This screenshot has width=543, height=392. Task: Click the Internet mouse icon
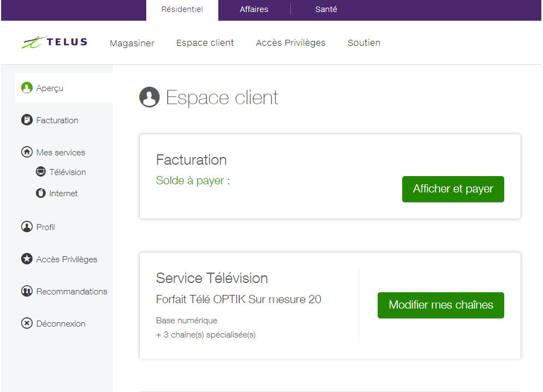coord(41,192)
